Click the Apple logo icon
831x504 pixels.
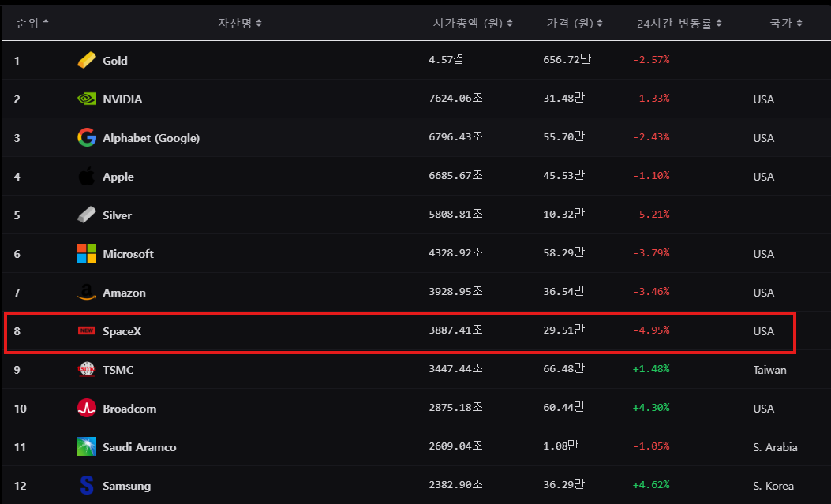click(86, 177)
